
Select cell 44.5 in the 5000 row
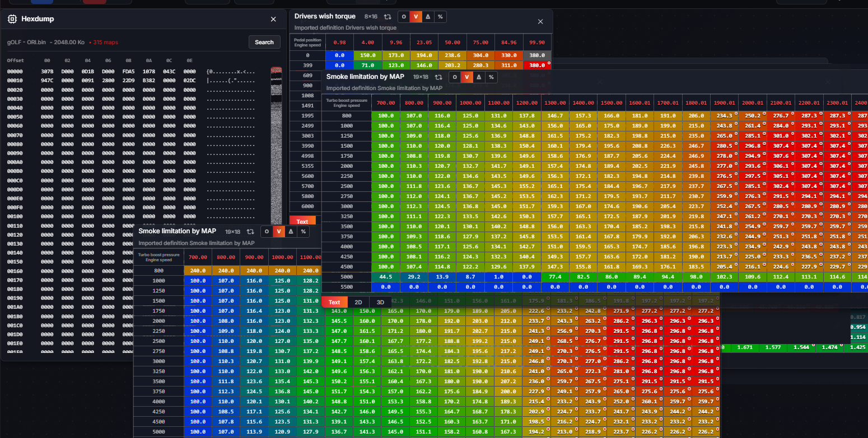click(x=385, y=276)
